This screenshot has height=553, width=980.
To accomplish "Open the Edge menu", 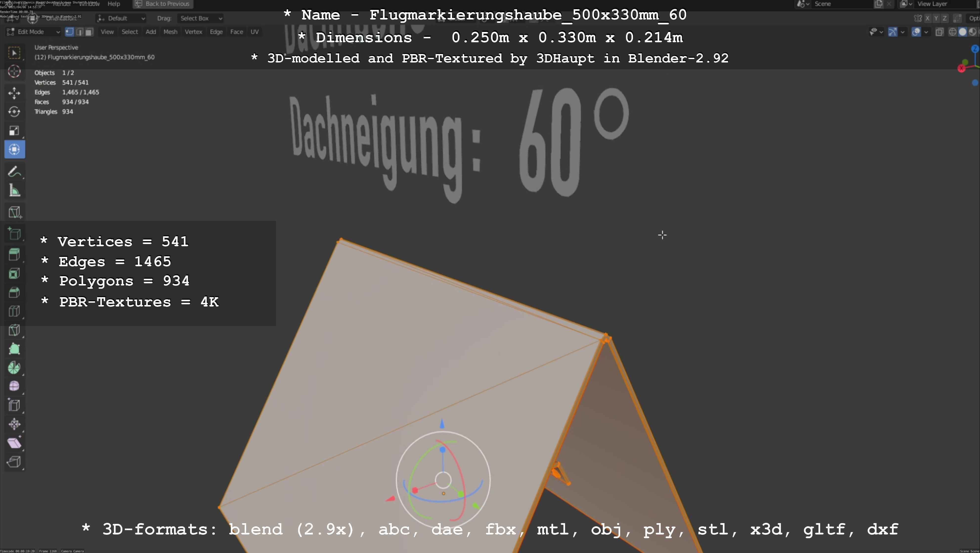I will [216, 32].
